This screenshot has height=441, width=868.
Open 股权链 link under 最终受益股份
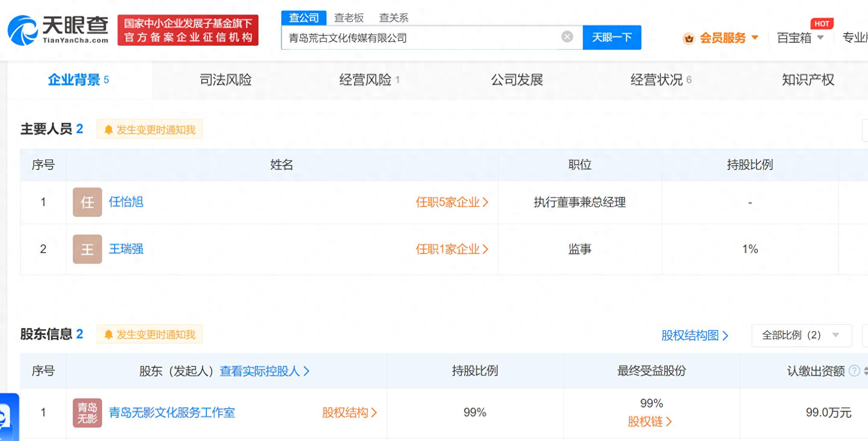click(x=649, y=422)
